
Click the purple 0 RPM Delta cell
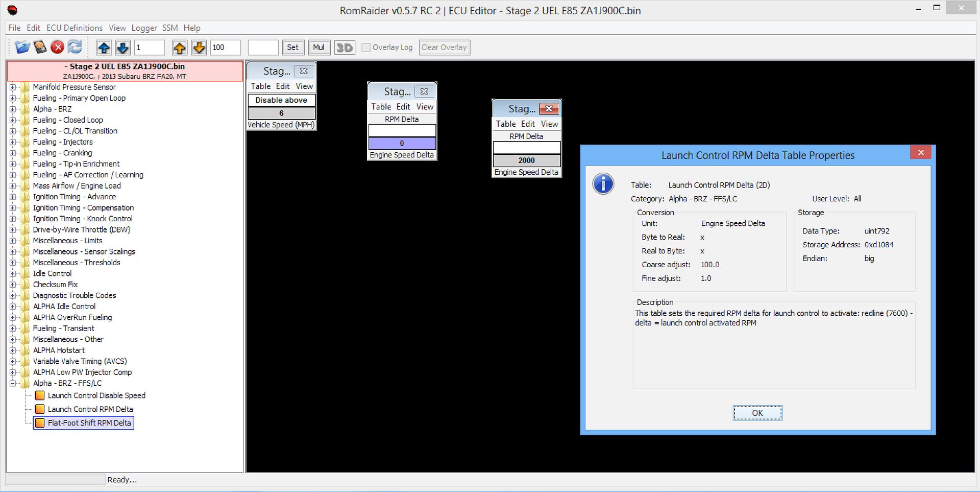click(x=402, y=144)
